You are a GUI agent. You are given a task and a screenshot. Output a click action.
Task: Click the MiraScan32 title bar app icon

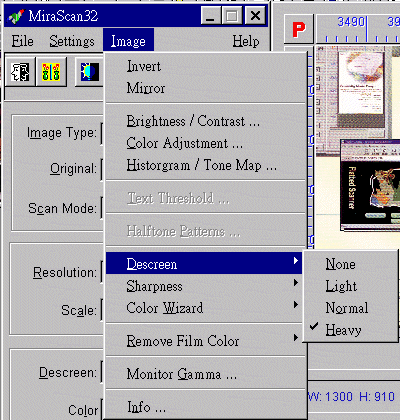[16, 16]
